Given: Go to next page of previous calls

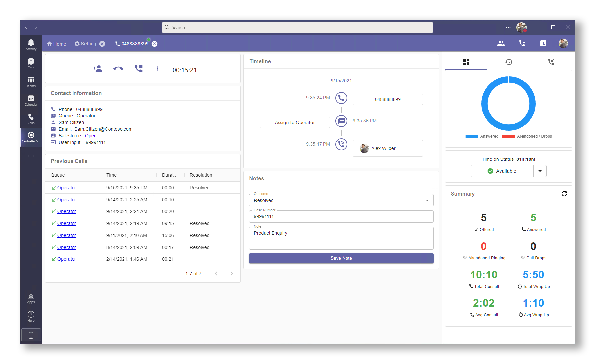Looking at the screenshot, I should click(x=232, y=273).
